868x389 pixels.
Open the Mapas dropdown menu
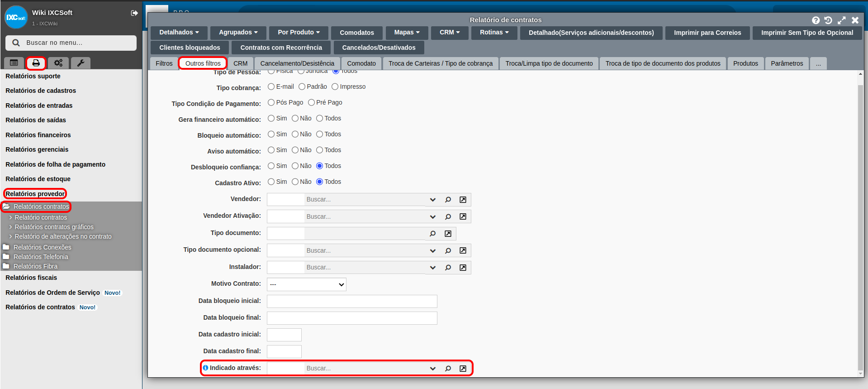tap(407, 33)
